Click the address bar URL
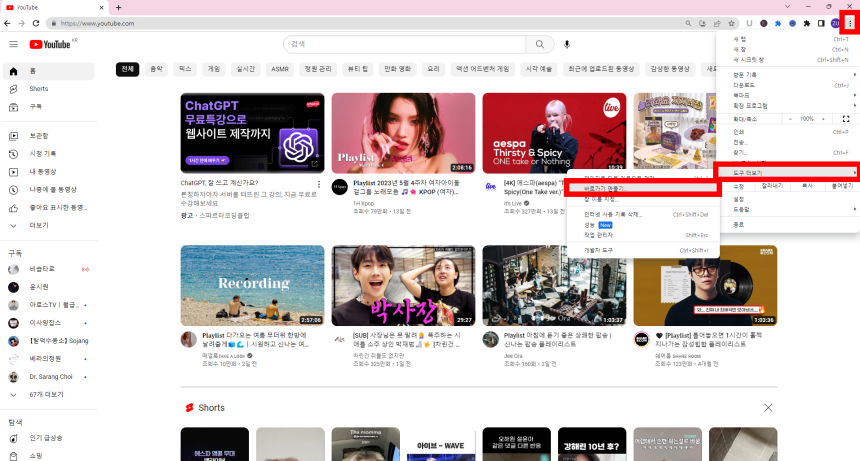The height and width of the screenshot is (461, 860). [98, 24]
